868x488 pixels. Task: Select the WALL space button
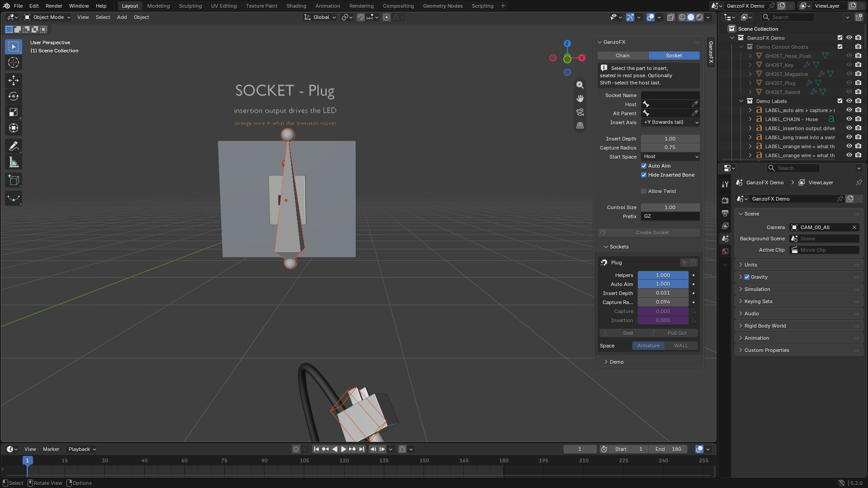pyautogui.click(x=681, y=346)
